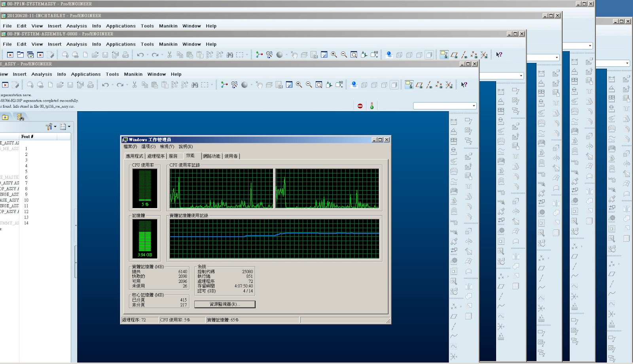This screenshot has height=364, width=633.
Task: Click Find binoculars in ASSEMBLY-0808 toolbar
Action: [x=229, y=55]
